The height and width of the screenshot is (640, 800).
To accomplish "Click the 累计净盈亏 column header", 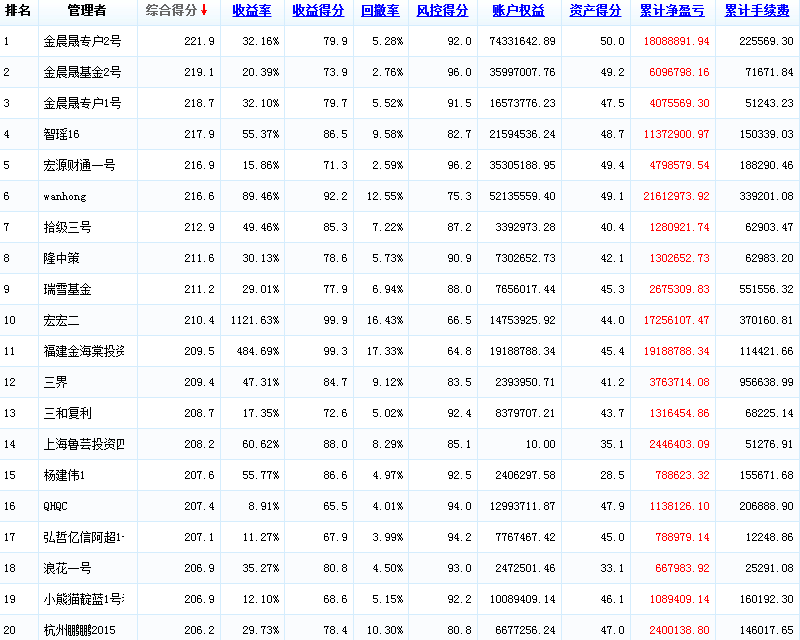I will tap(671, 11).
